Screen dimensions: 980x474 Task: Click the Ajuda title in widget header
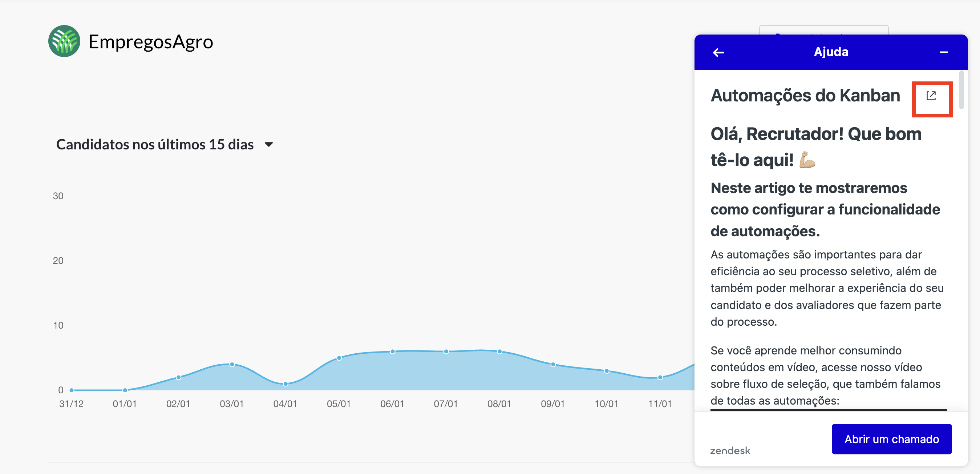tap(830, 52)
